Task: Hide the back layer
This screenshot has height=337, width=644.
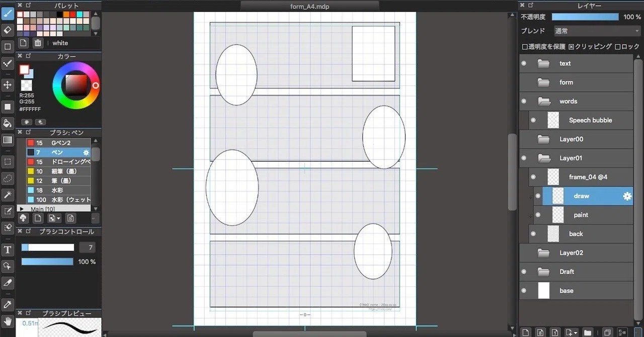Action: [x=533, y=234]
